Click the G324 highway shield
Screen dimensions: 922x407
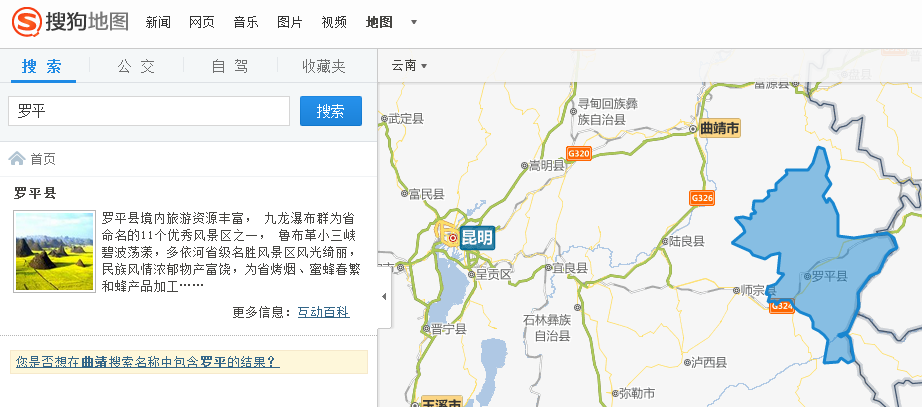(x=782, y=306)
